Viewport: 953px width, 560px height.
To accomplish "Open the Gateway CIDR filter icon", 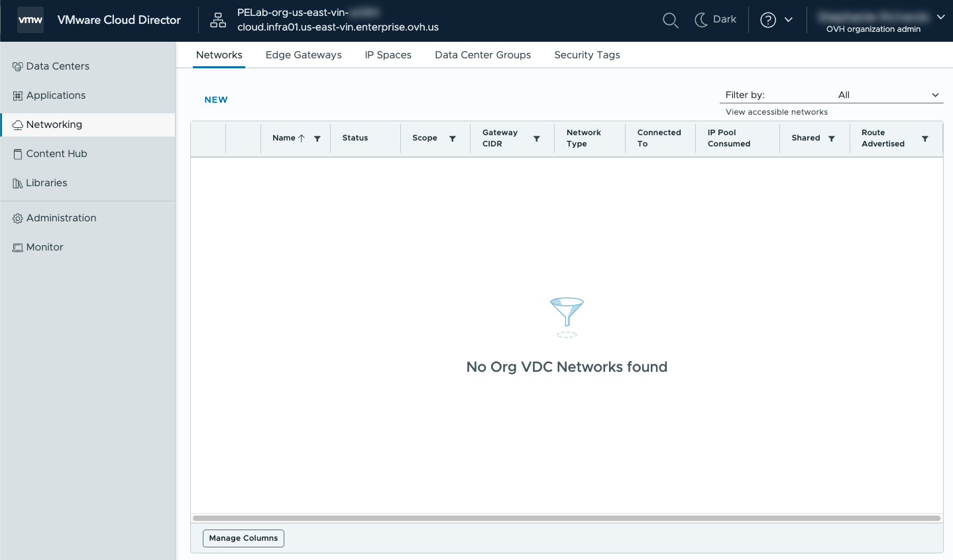I will click(x=537, y=139).
